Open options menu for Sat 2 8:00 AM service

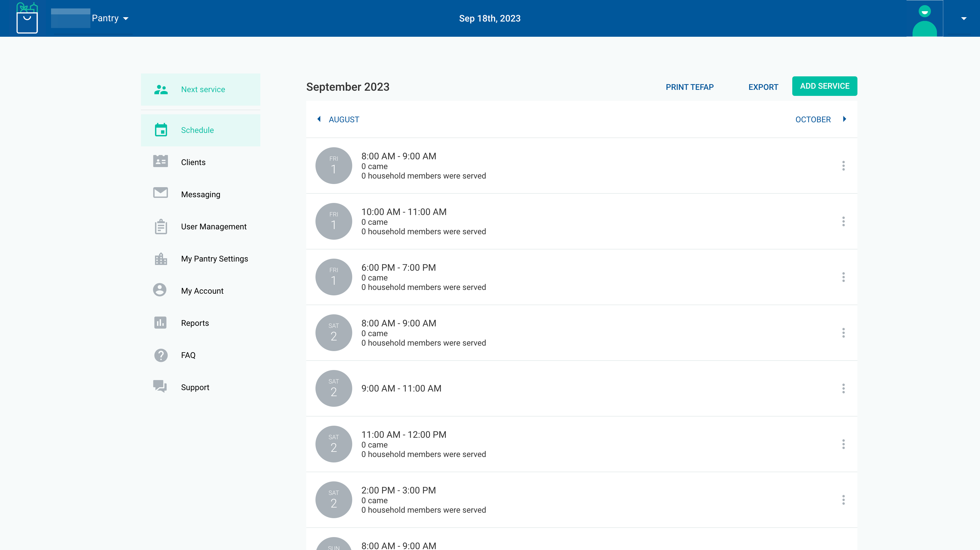pos(843,333)
